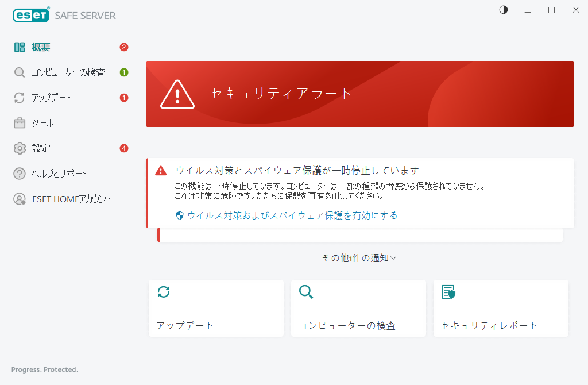Open the セキュリティレポート tile

click(501, 308)
